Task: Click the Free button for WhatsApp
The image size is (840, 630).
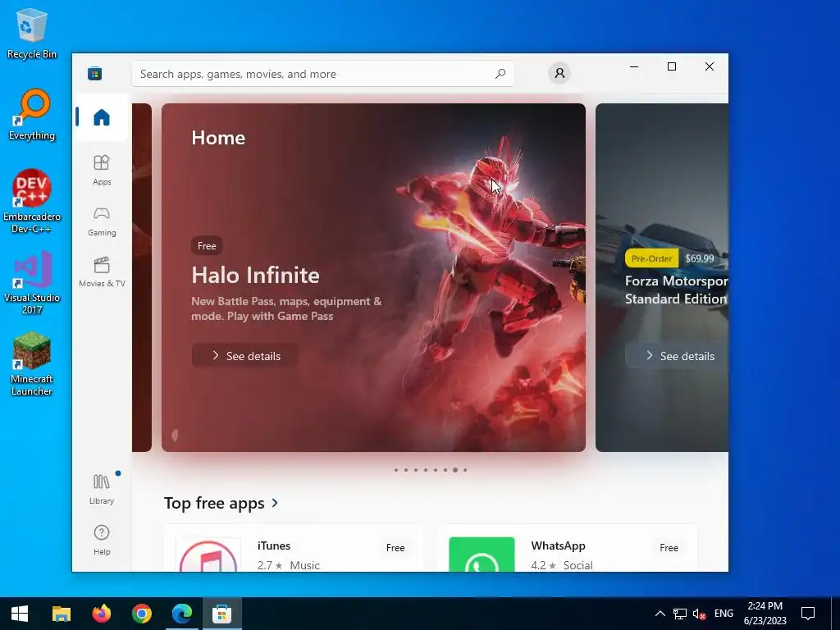Action: pos(669,547)
